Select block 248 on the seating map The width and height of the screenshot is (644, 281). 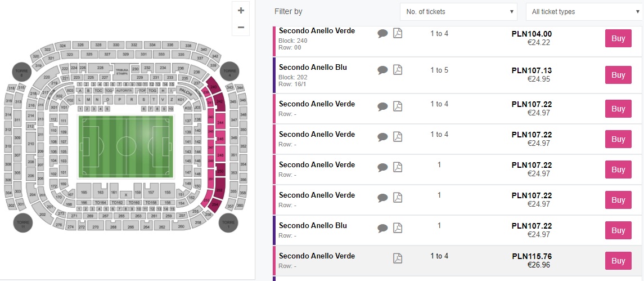220,155
